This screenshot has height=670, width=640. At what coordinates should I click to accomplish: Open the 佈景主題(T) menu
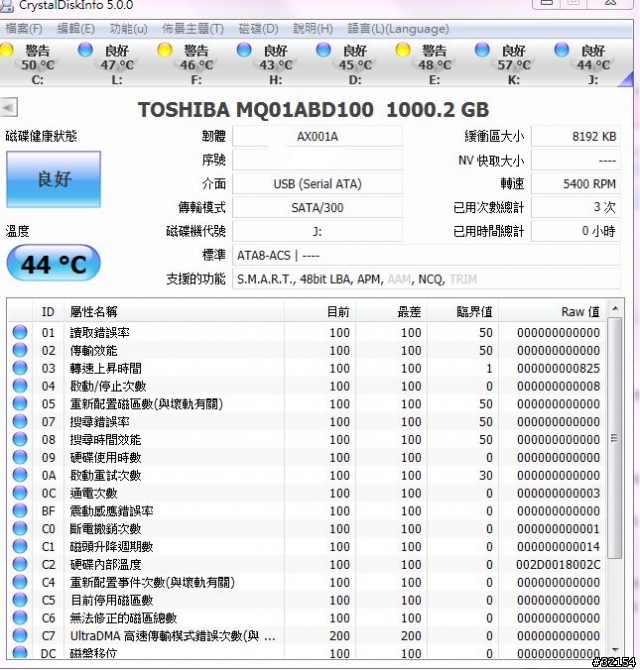(x=193, y=29)
